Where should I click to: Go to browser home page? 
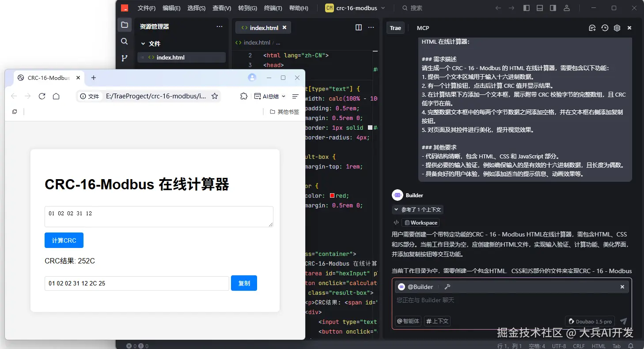pos(56,96)
